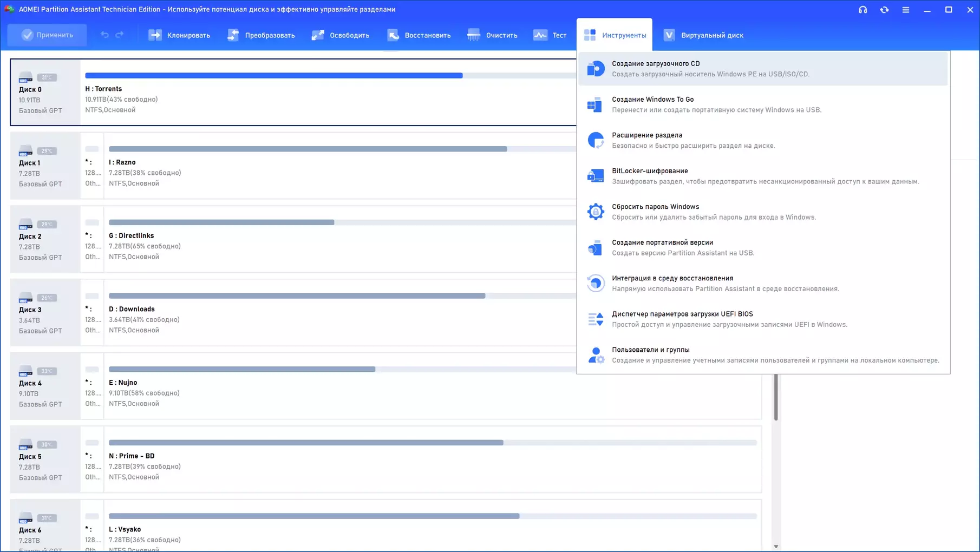Open the Клонировать toolbar menu
This screenshot has width=980, height=552.
pos(179,35)
